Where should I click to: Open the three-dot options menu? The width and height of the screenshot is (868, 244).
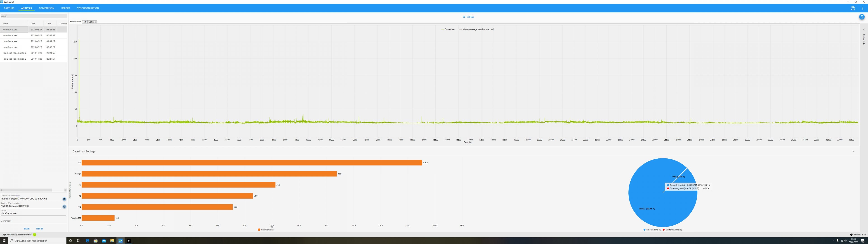click(862, 8)
